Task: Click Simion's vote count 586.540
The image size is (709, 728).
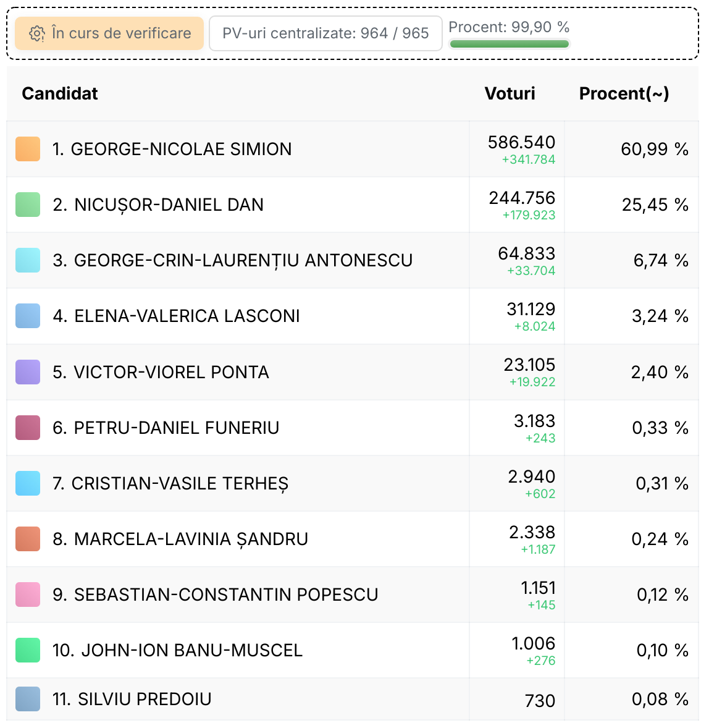Action: pyautogui.click(x=521, y=142)
